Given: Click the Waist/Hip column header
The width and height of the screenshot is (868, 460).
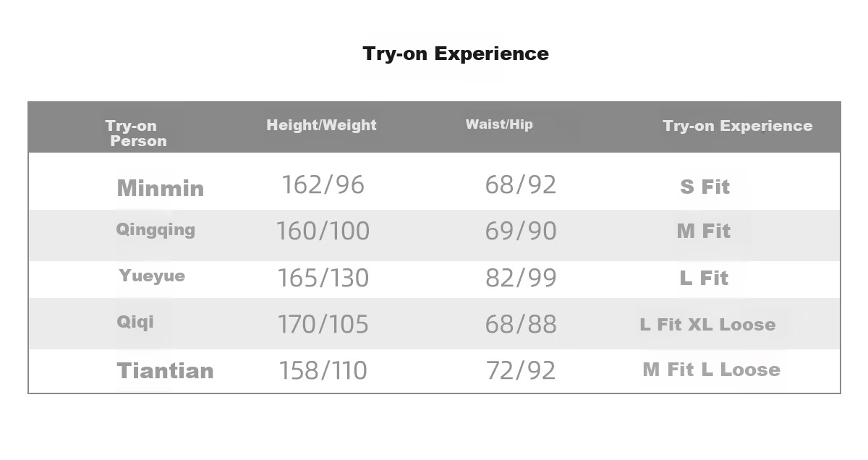Looking at the screenshot, I should pyautogui.click(x=499, y=124).
